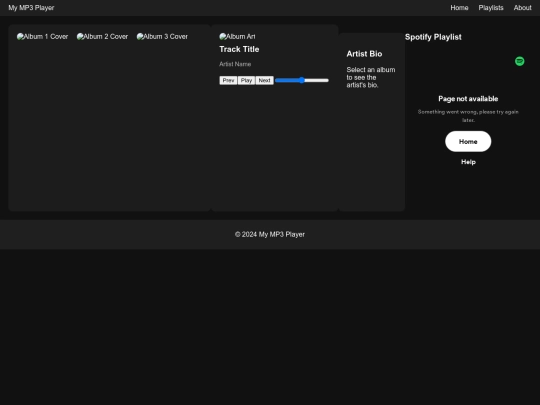The width and height of the screenshot is (540, 405).
Task: Click 'Select an album to see the artist's bio' text
Action: tap(371, 77)
